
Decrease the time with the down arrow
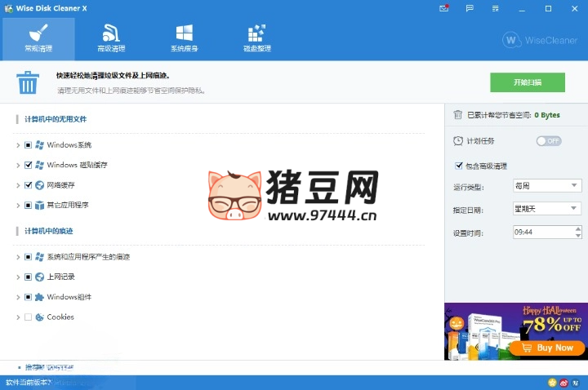point(578,236)
